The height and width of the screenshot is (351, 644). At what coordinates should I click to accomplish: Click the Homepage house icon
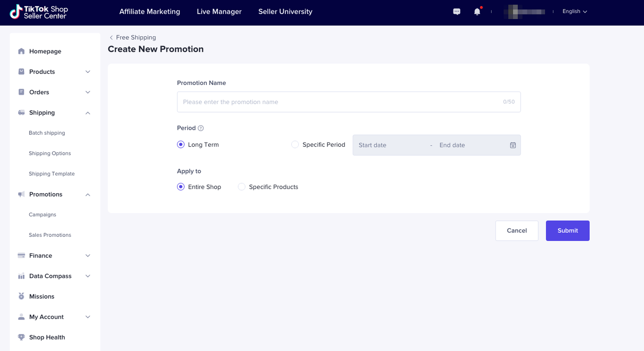point(21,51)
